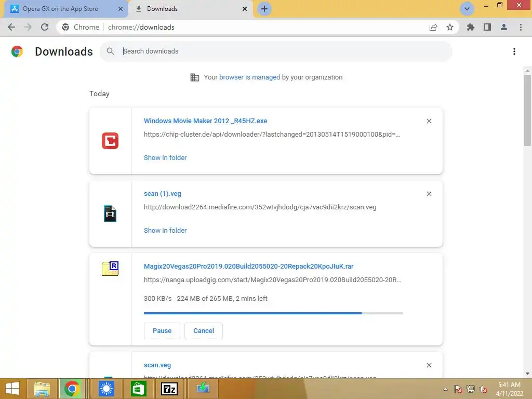Bookmark this tab with the star icon

tap(450, 27)
